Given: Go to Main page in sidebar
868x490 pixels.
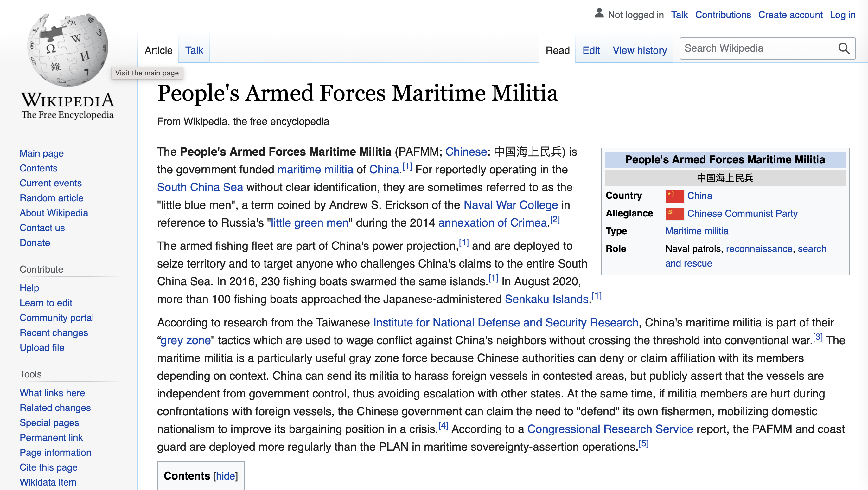Looking at the screenshot, I should tap(41, 153).
